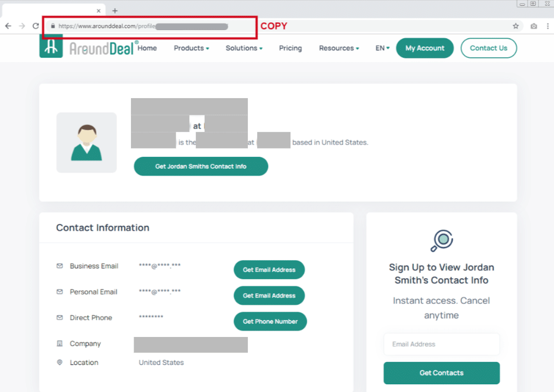This screenshot has width=554, height=392.
Task: Reload the page
Action: (36, 26)
